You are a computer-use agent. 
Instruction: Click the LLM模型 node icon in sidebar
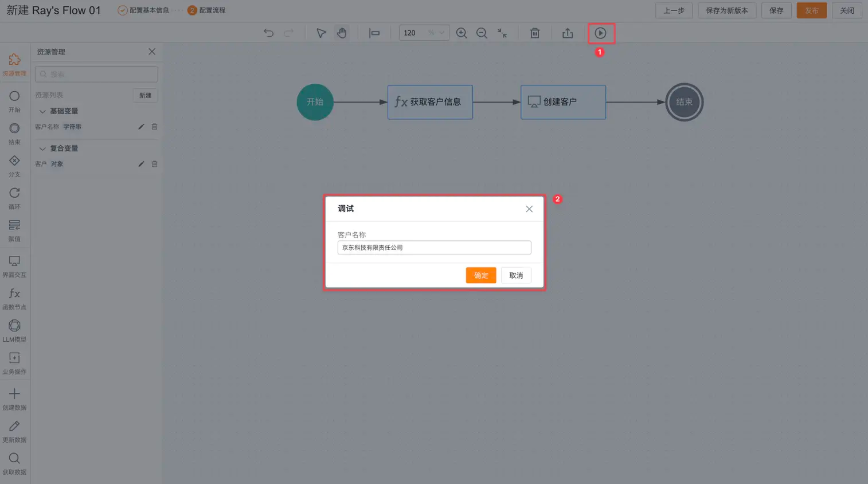pos(14,326)
